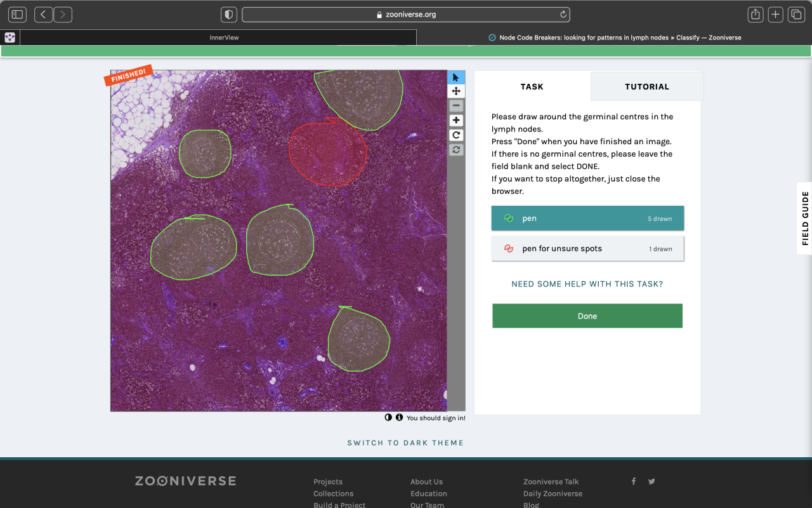Click the zoom in plus button
812x508 pixels.
pos(456,121)
